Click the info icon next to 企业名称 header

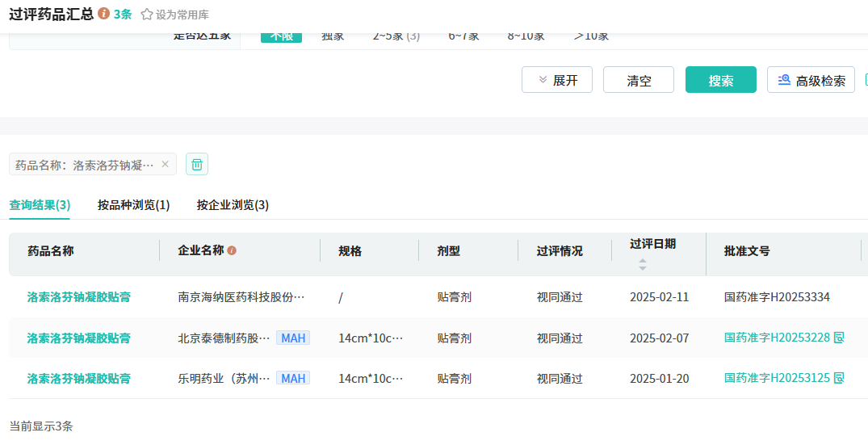pyautogui.click(x=232, y=250)
